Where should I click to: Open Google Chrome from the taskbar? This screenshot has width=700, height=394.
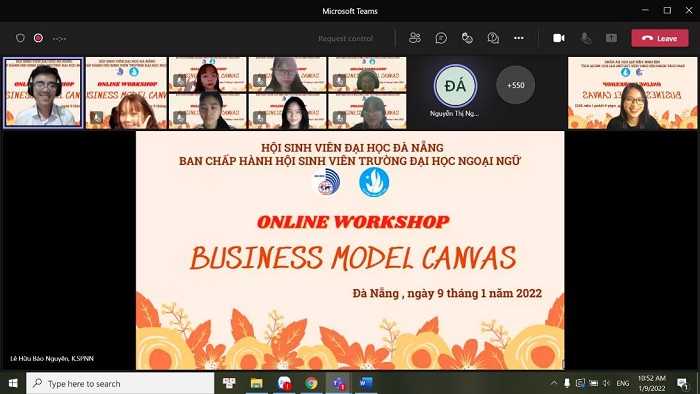coord(311,383)
